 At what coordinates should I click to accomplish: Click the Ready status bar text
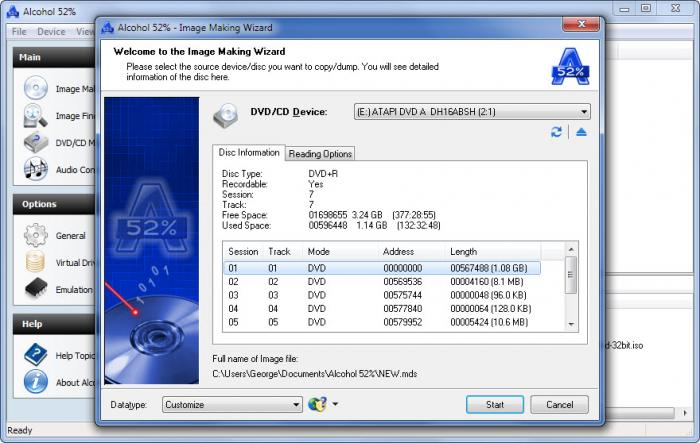(x=20, y=430)
